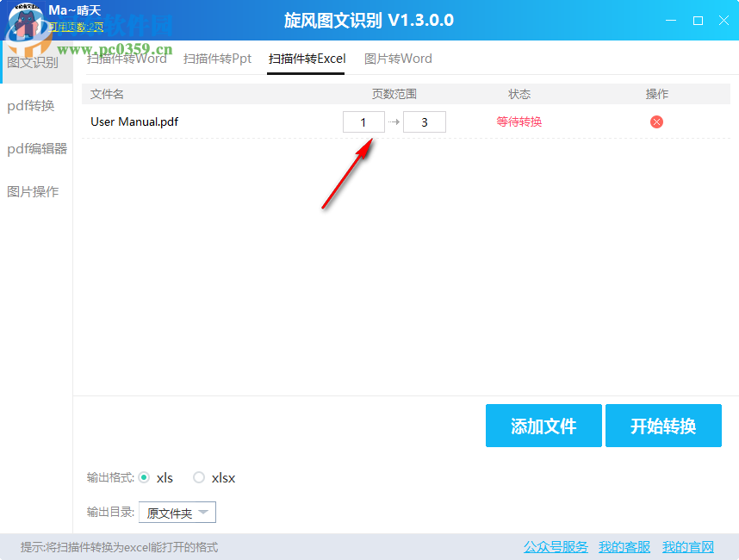739x560 pixels.
Task: Open the pdf编辑器 sidebar panel
Action: click(36, 148)
